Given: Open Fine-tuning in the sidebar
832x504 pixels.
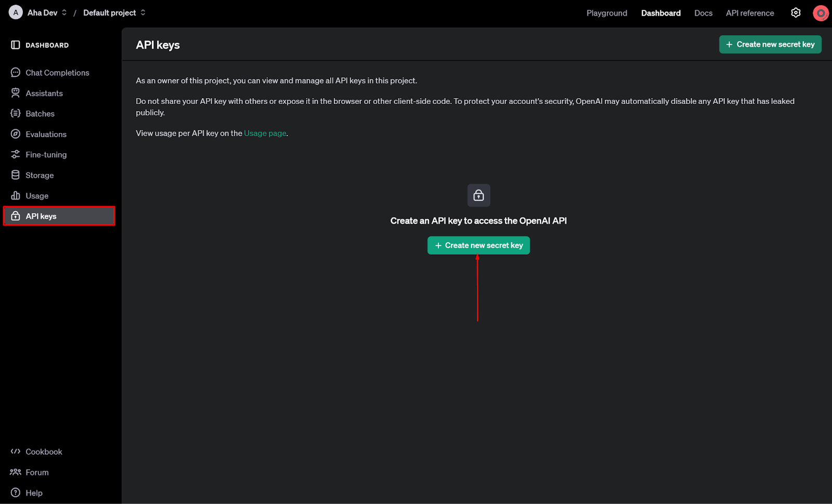Looking at the screenshot, I should pyautogui.click(x=46, y=155).
